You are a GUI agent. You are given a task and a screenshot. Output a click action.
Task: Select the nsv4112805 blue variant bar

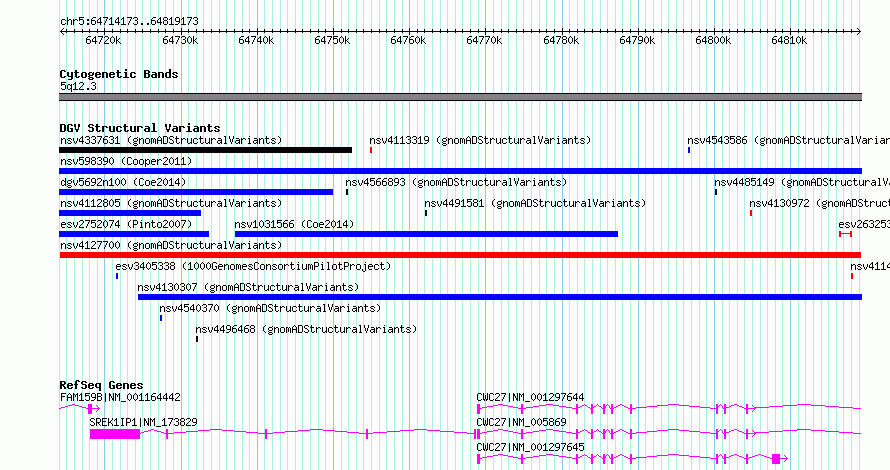click(x=130, y=213)
